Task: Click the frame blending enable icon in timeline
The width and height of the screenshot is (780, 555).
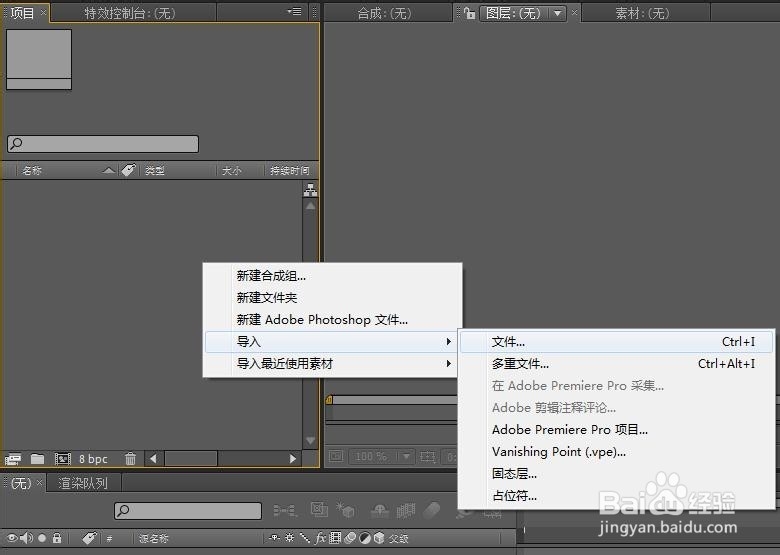Action: (x=406, y=510)
